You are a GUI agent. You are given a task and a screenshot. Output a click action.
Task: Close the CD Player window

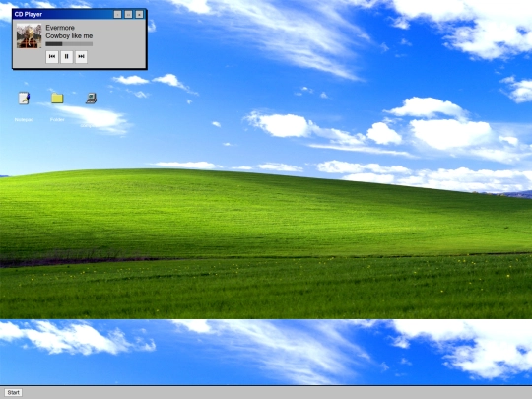coord(139,14)
